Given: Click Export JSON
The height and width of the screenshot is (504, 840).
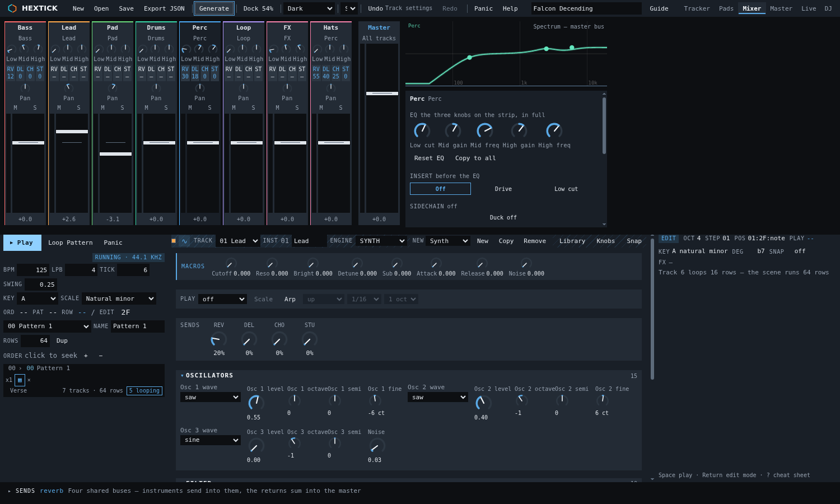Looking at the screenshot, I should [164, 8].
